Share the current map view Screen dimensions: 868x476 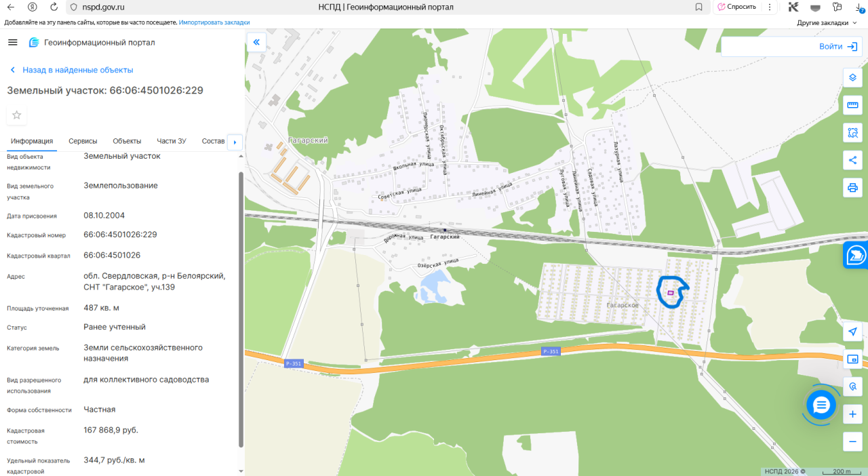[x=853, y=160]
